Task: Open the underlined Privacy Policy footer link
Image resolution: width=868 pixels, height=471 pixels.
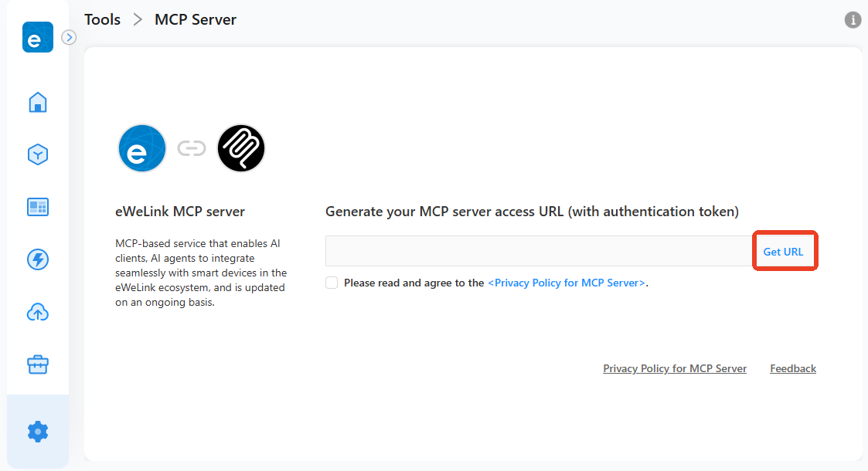Action: point(675,369)
